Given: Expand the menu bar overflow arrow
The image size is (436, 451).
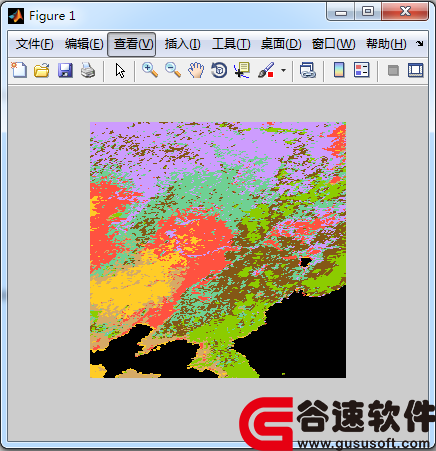Looking at the screenshot, I should pos(420,43).
